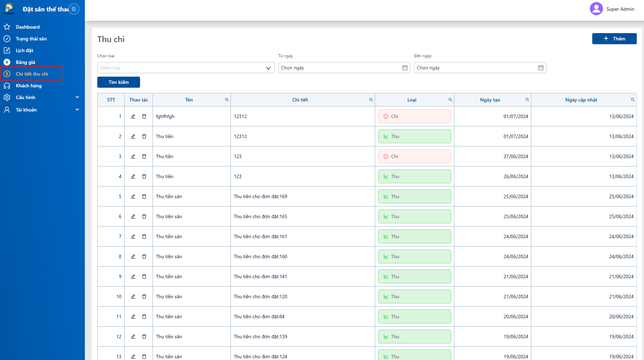This screenshot has width=644, height=360.
Task: Edit entry for đơn đặt:84
Action: click(133, 317)
